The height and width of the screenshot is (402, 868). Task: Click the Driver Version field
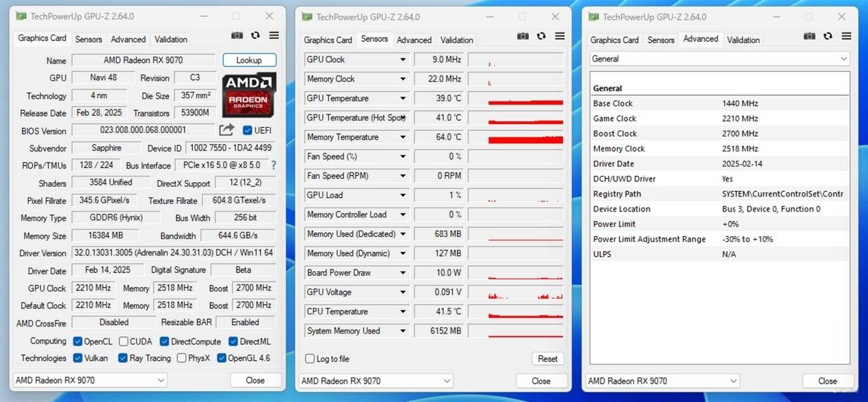click(x=174, y=253)
